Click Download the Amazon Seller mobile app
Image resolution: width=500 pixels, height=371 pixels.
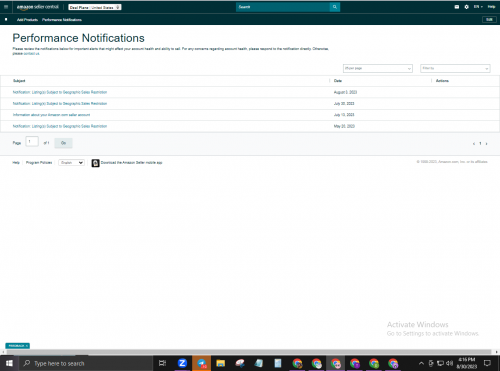click(131, 163)
